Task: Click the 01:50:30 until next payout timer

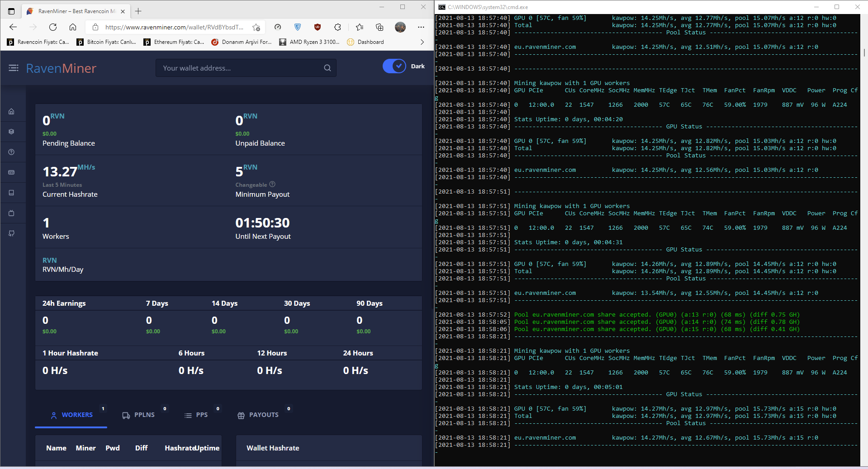Action: (x=262, y=223)
